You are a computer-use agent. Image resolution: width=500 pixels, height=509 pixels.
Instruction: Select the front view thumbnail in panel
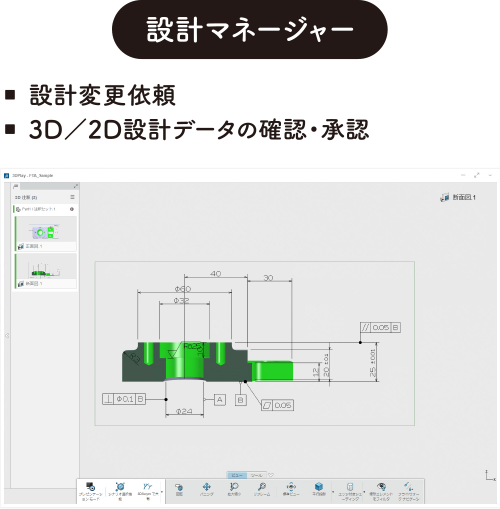pos(46,233)
